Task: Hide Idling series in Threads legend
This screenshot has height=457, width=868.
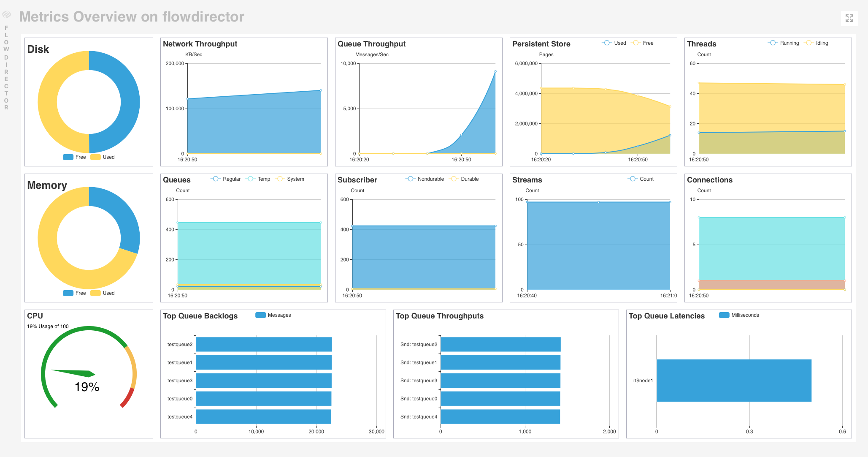Action: (809, 43)
